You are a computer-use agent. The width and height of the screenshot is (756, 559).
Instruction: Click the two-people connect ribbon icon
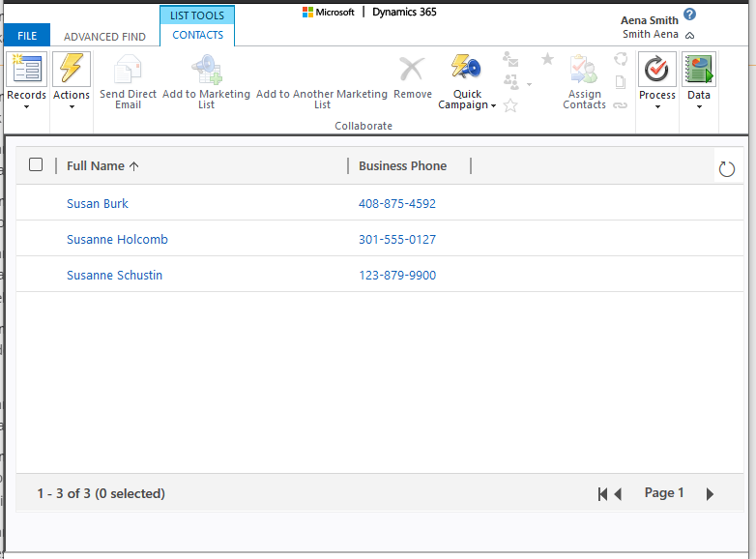[x=511, y=82]
